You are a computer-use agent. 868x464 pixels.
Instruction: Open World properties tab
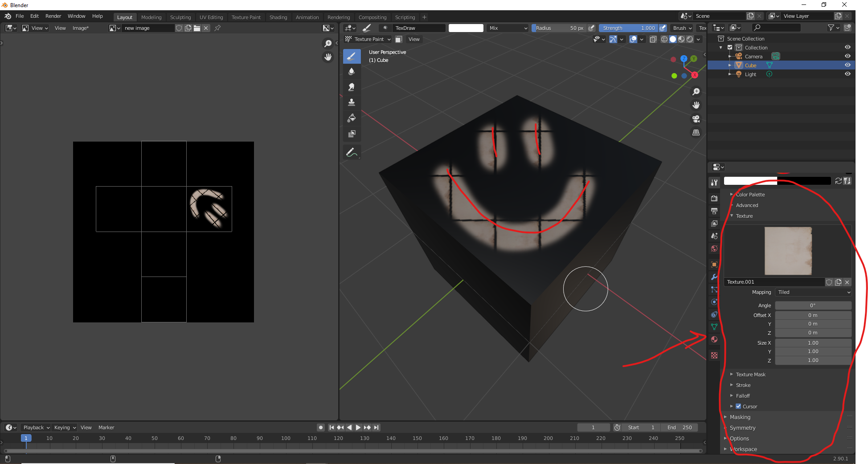(714, 248)
